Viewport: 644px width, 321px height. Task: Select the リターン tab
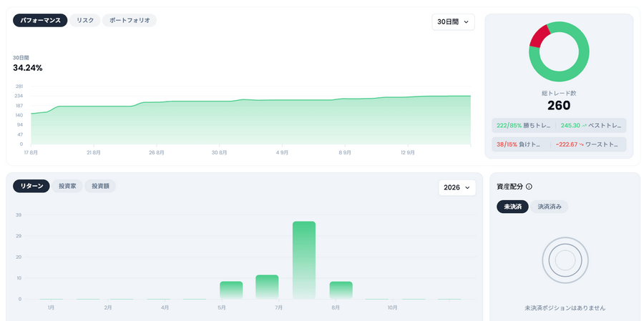coord(31,186)
